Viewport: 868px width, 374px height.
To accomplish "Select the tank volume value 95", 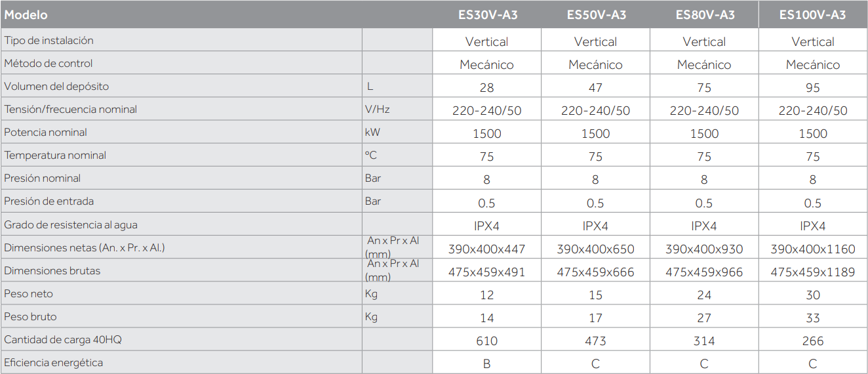I will pyautogui.click(x=813, y=88).
